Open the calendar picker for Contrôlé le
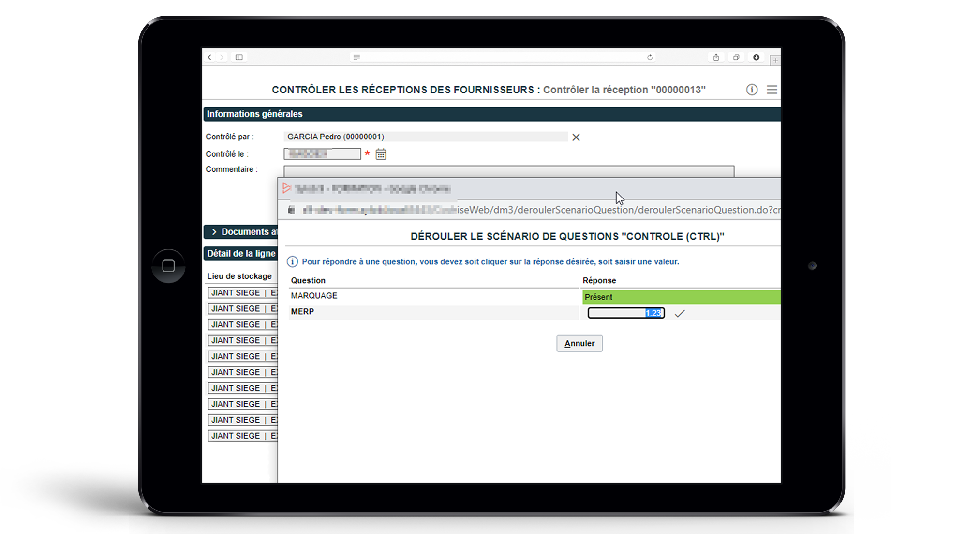 coord(381,154)
